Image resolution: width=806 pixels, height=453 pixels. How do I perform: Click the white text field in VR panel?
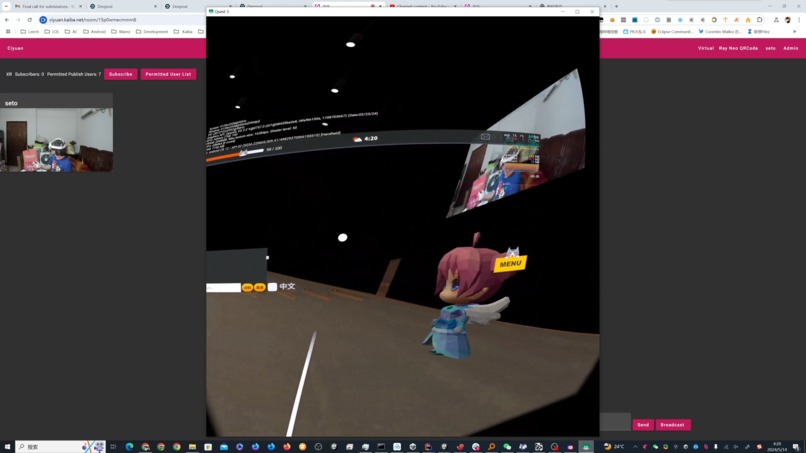[x=223, y=287]
